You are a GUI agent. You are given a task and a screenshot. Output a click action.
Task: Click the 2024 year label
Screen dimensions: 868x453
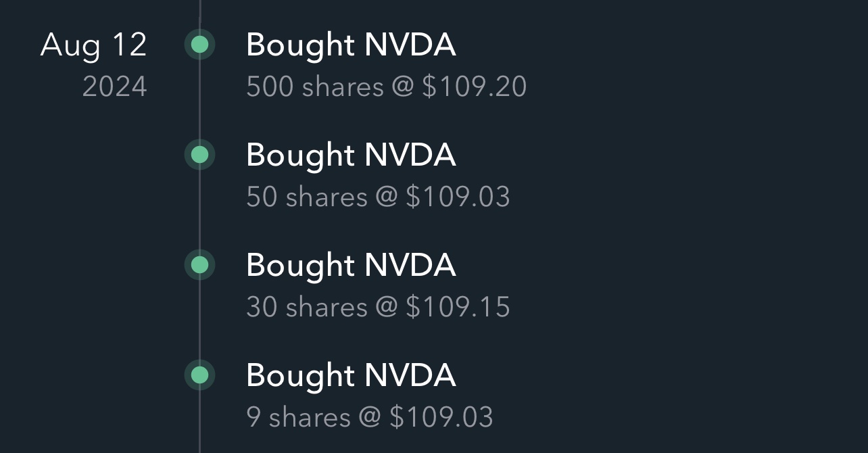tap(114, 87)
